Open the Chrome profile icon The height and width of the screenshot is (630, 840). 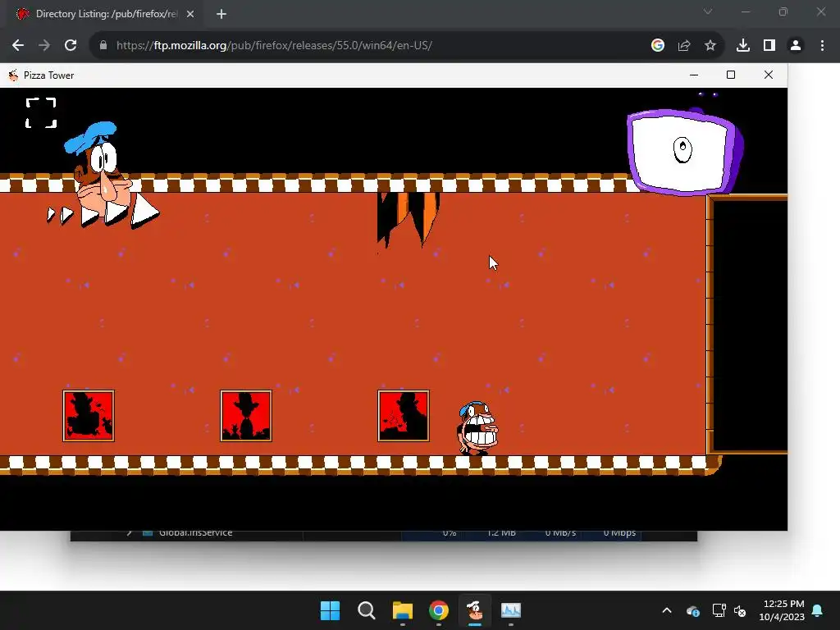[796, 46]
